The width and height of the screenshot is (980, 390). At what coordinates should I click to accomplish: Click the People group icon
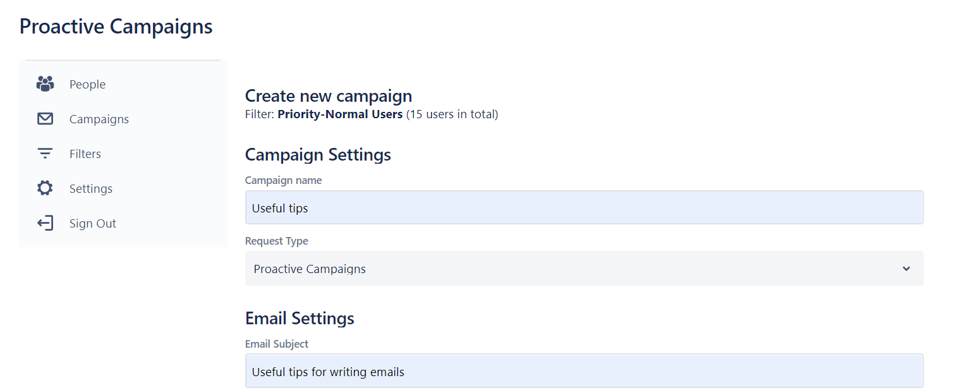[45, 84]
